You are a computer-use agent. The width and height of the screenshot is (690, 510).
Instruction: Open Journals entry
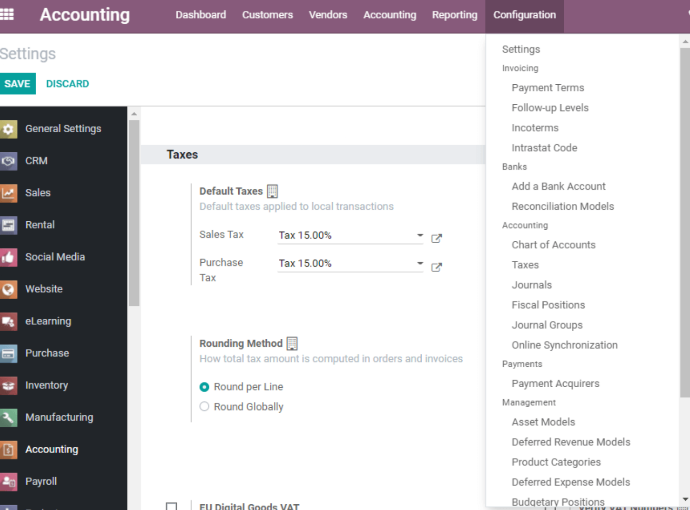click(532, 285)
